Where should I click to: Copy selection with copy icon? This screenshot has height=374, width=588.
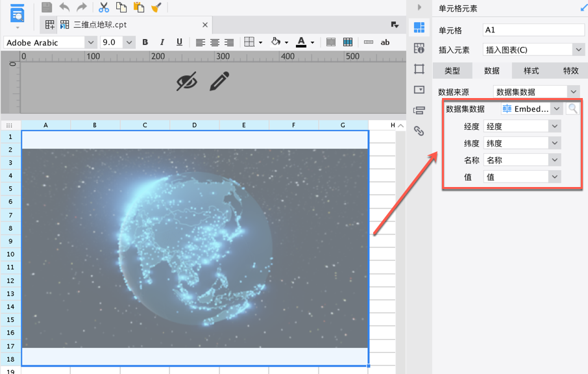click(x=121, y=7)
